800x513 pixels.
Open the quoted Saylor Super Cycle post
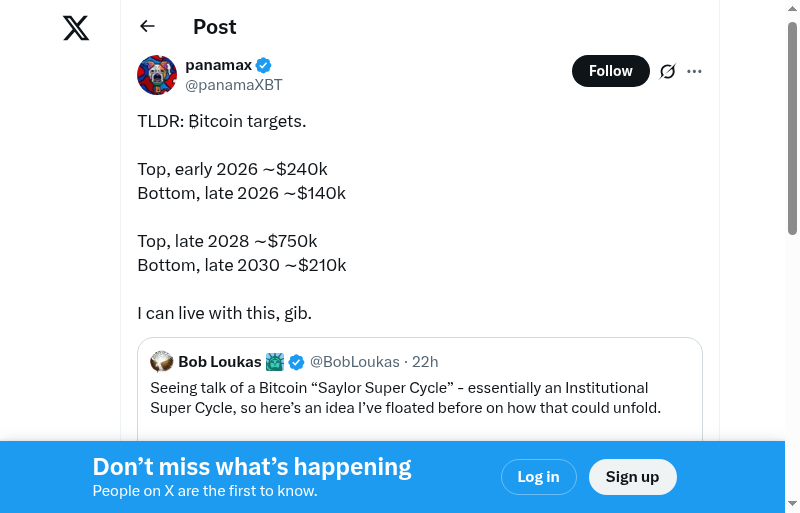point(420,397)
